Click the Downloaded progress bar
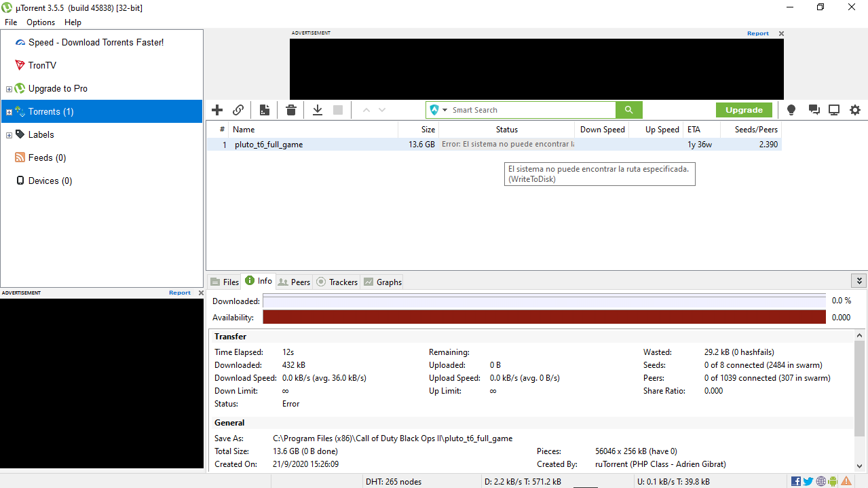The image size is (868, 488). click(544, 301)
